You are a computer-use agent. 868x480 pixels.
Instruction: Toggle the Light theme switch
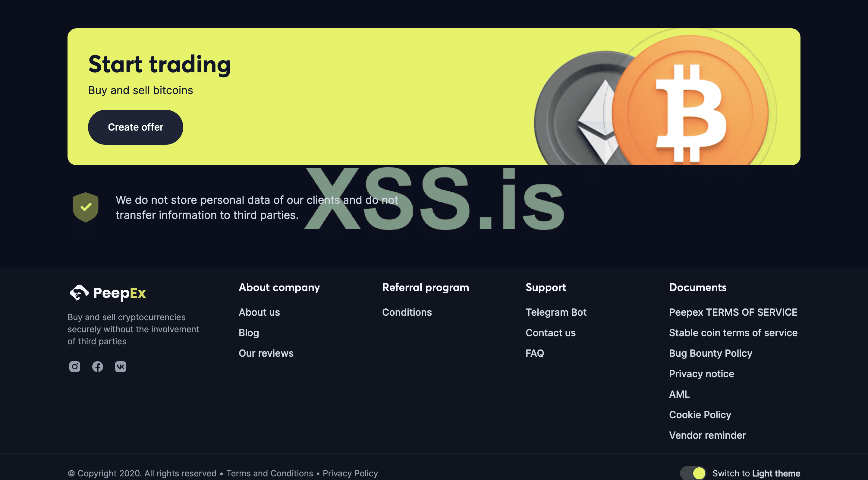coord(693,473)
